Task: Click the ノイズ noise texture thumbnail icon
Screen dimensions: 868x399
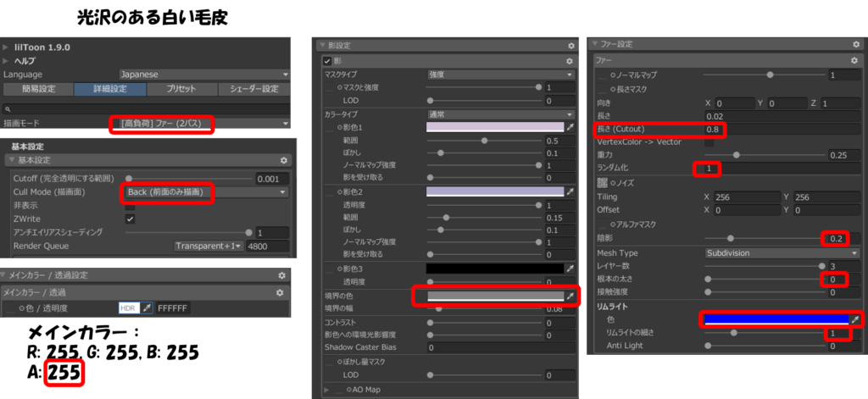Action: (603, 183)
